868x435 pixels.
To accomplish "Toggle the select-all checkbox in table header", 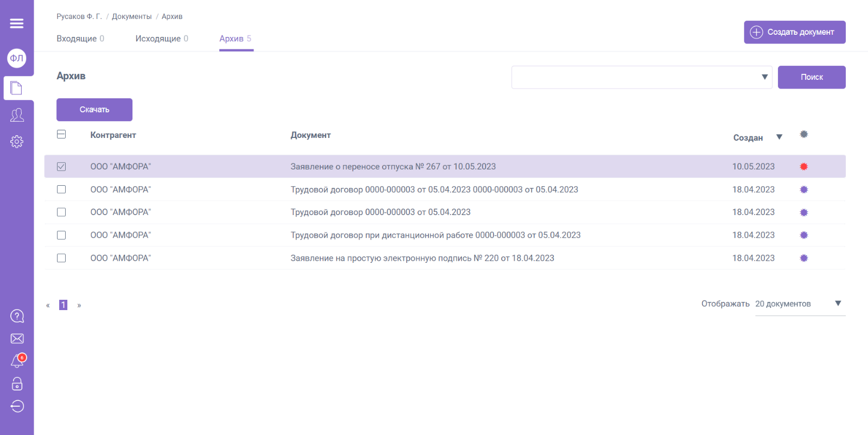I will tap(61, 134).
